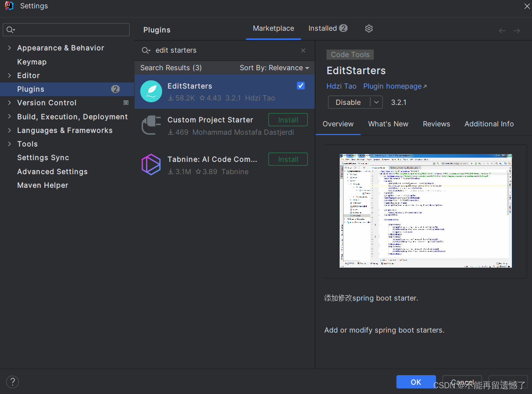Viewport: 532px width, 394px height.
Task: Open the Reviews tab
Action: pyautogui.click(x=436, y=124)
